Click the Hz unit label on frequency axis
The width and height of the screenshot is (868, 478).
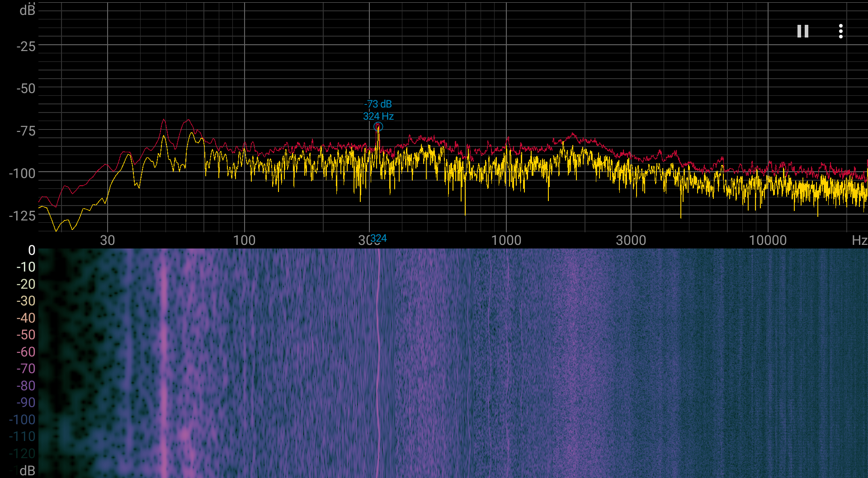click(859, 240)
